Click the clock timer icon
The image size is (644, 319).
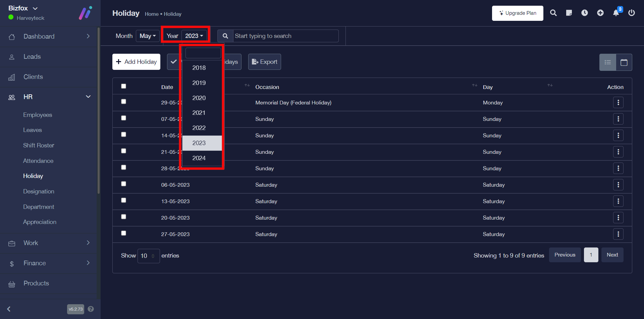(x=585, y=13)
